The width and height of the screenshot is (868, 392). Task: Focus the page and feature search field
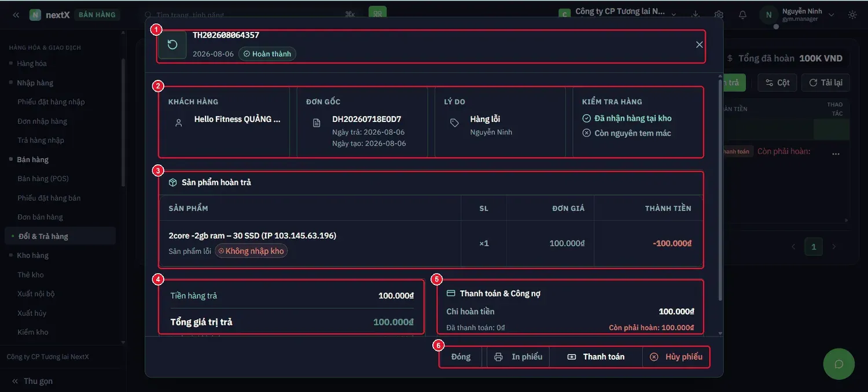[x=249, y=15]
